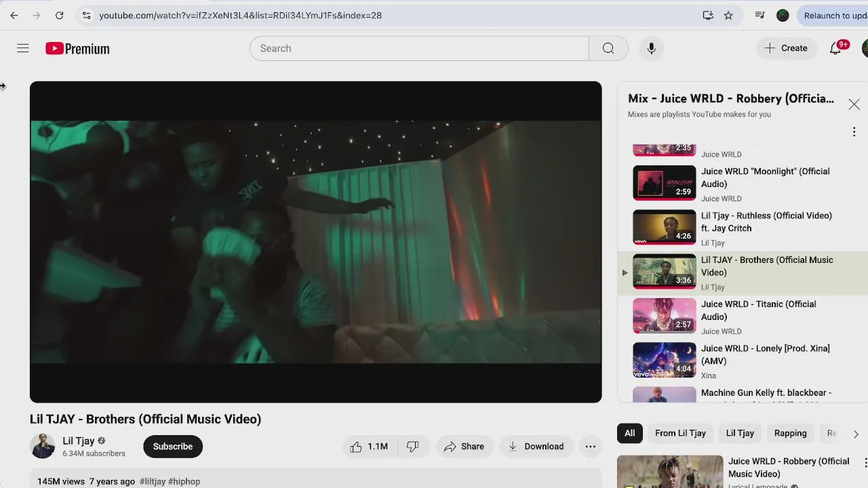868x488 pixels.
Task: Play Juice WRLD Moonlight from playlist
Action: point(743,183)
